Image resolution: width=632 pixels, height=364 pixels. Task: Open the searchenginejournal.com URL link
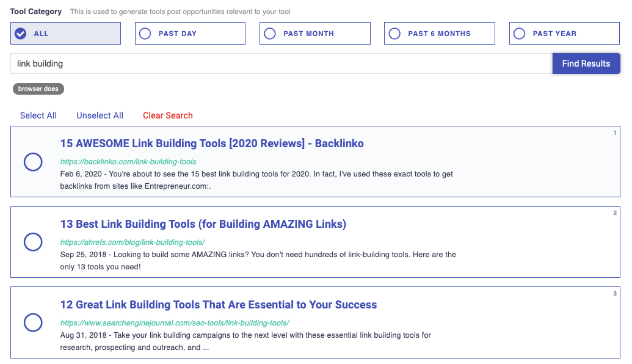point(173,322)
